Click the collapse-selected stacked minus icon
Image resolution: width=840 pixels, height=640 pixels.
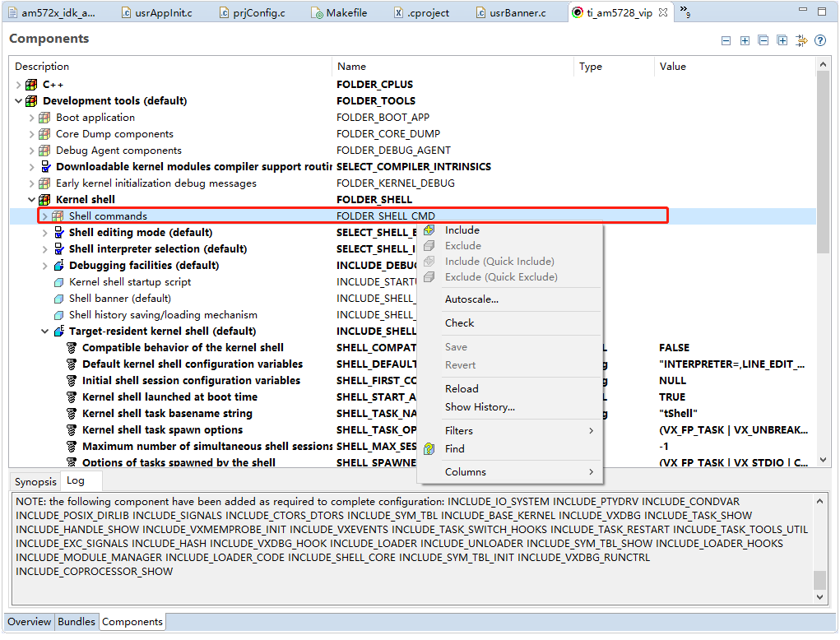763,39
